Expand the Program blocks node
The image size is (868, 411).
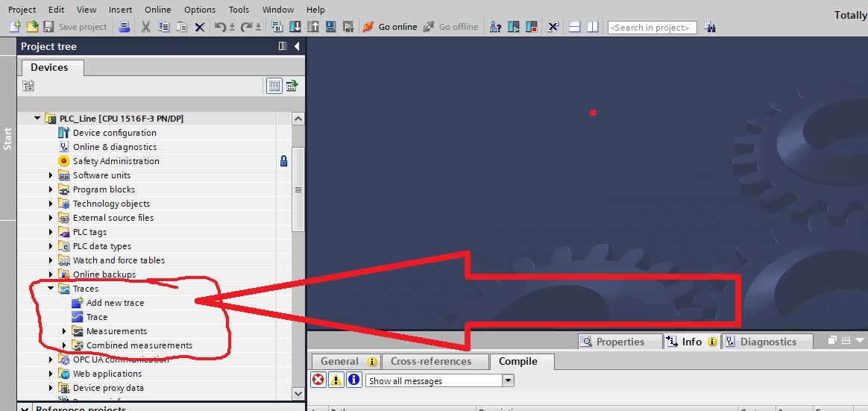[51, 189]
